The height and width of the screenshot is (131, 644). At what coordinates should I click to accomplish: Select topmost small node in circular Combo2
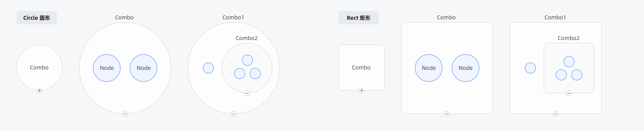[x=247, y=60]
